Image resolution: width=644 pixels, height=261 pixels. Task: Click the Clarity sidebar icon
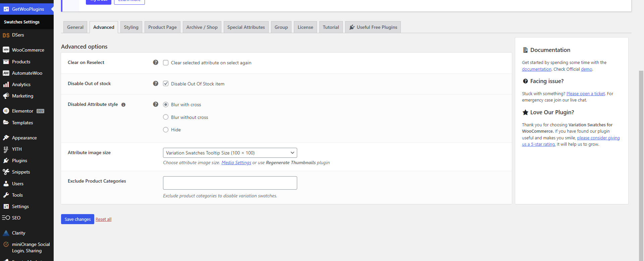coord(6,233)
